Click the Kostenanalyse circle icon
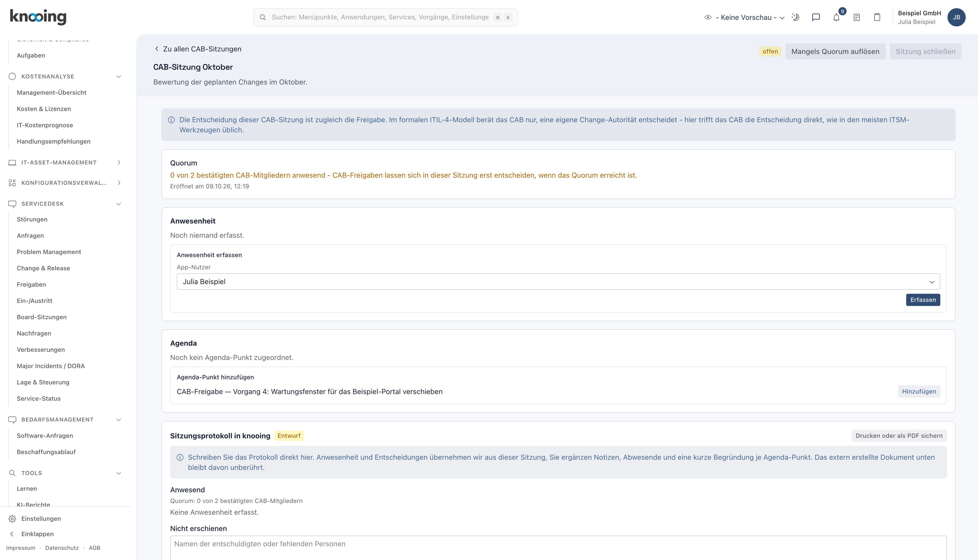 click(12, 77)
